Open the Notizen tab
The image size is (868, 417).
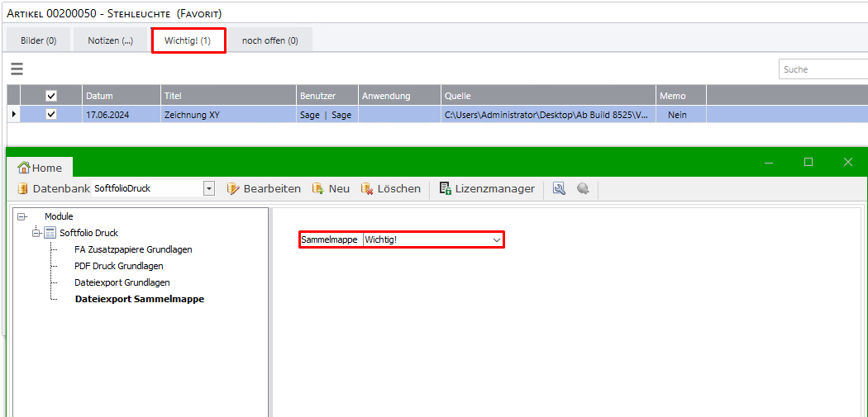coord(110,40)
